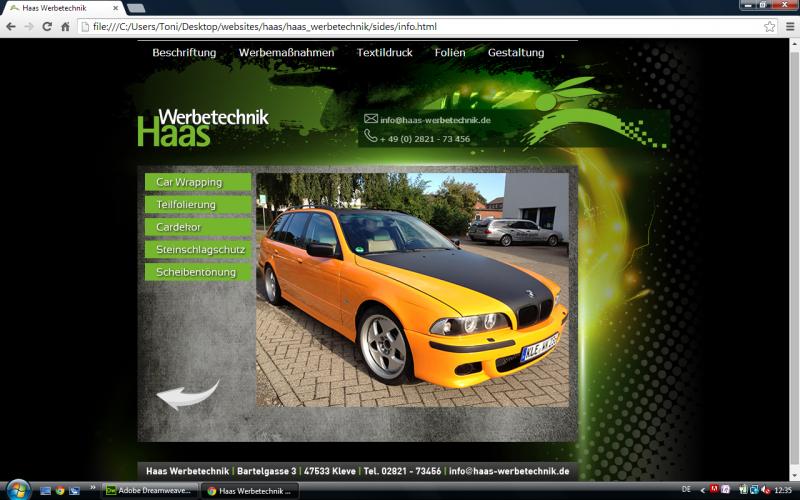Screen dimensions: 800x500
Task: Open the Chrome menu icon
Action: coord(789,27)
